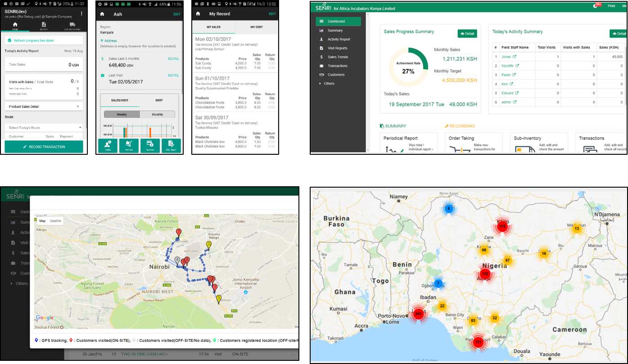
Task: Open Activity Report in the dashboard sidebar
Action: (338, 39)
